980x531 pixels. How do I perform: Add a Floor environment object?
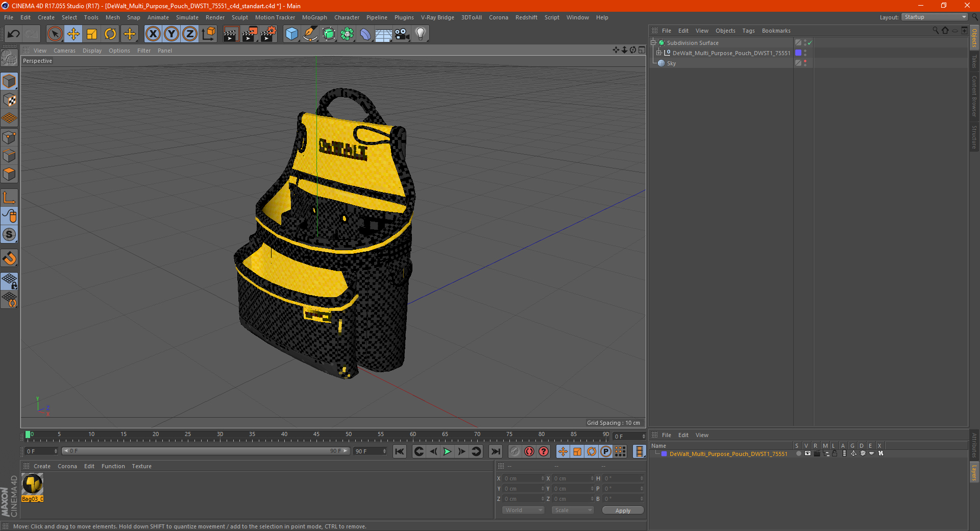click(x=383, y=34)
